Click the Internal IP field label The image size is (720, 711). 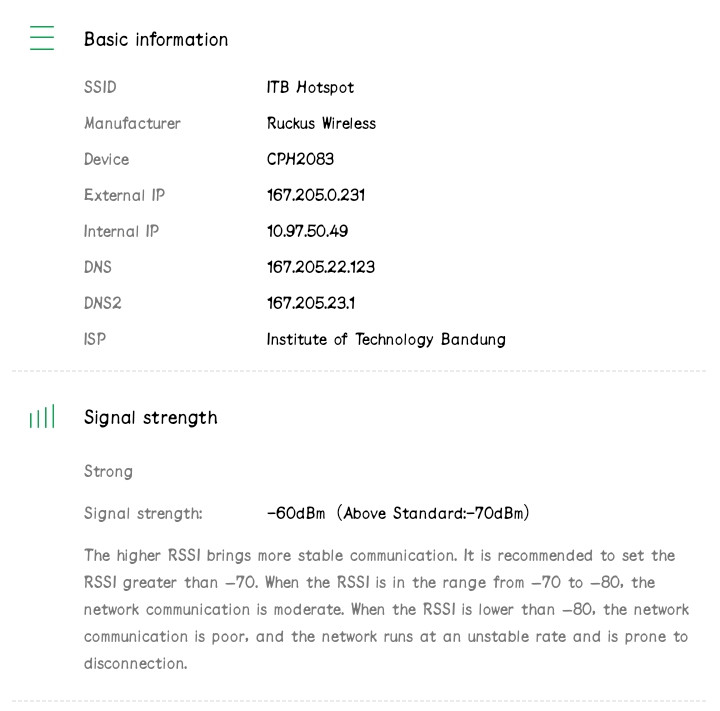121,232
